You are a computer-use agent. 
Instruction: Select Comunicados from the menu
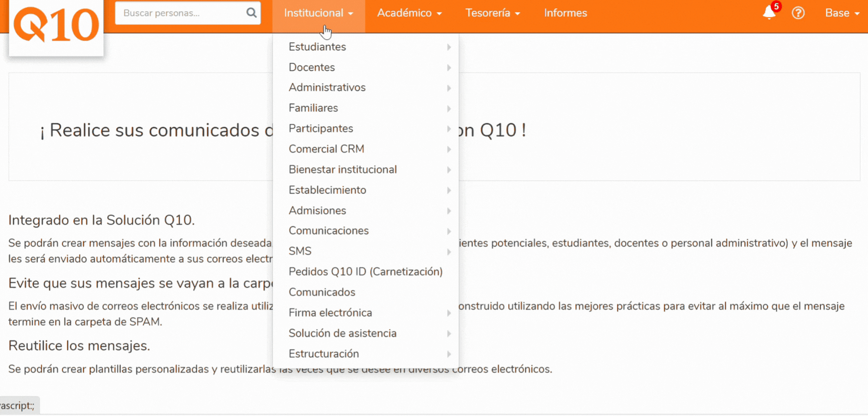tap(366, 292)
